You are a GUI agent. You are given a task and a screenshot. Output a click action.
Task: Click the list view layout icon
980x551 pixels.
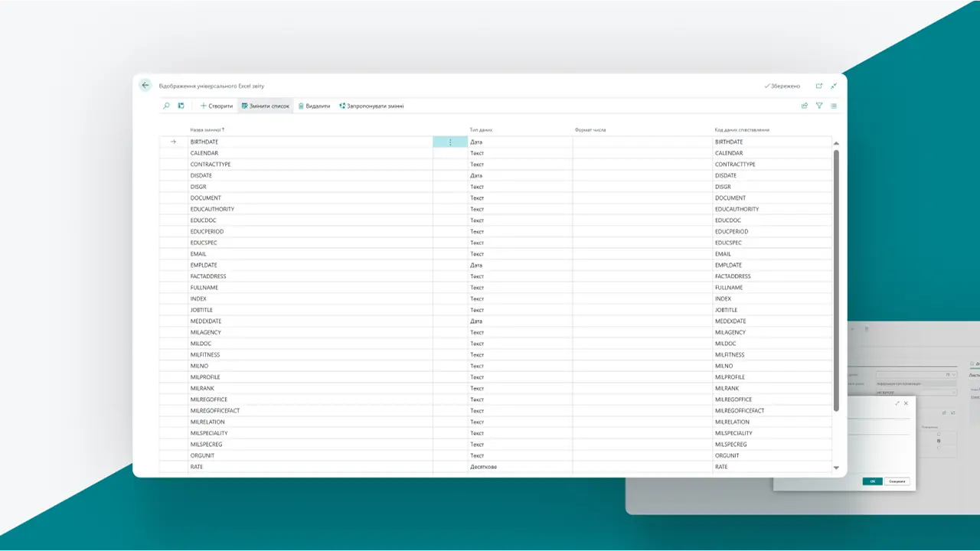point(834,106)
